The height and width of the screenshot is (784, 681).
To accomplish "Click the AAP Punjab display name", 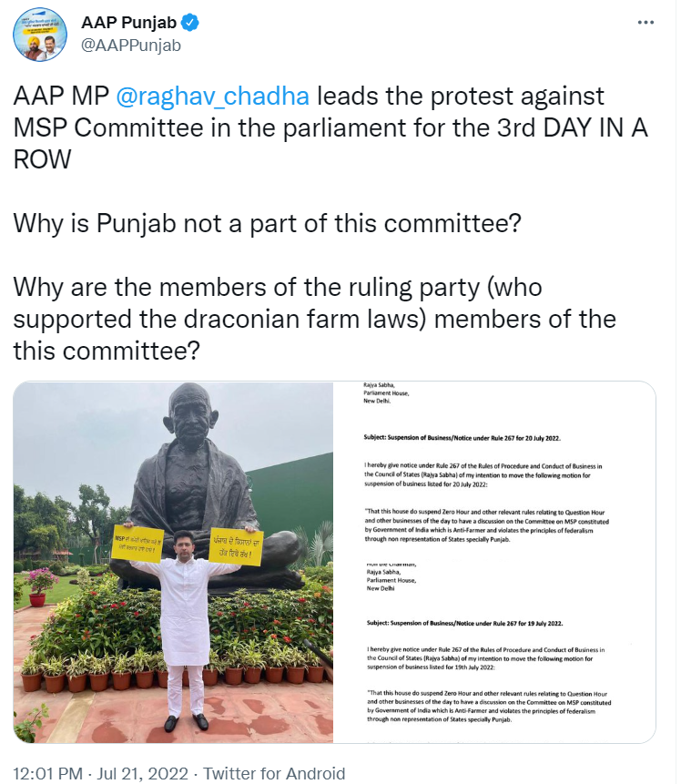I will click(x=128, y=22).
